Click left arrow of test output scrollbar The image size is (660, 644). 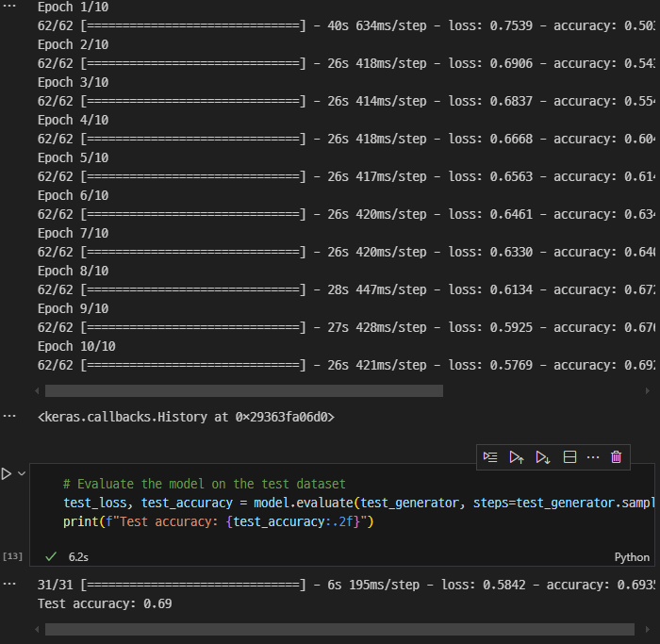click(37, 630)
